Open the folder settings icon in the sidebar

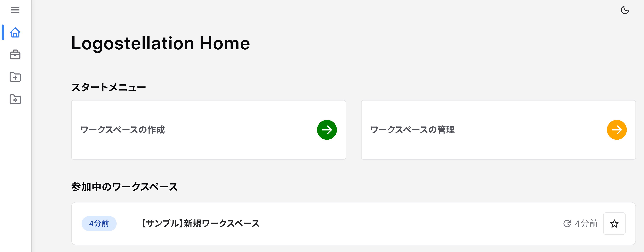[x=15, y=99]
